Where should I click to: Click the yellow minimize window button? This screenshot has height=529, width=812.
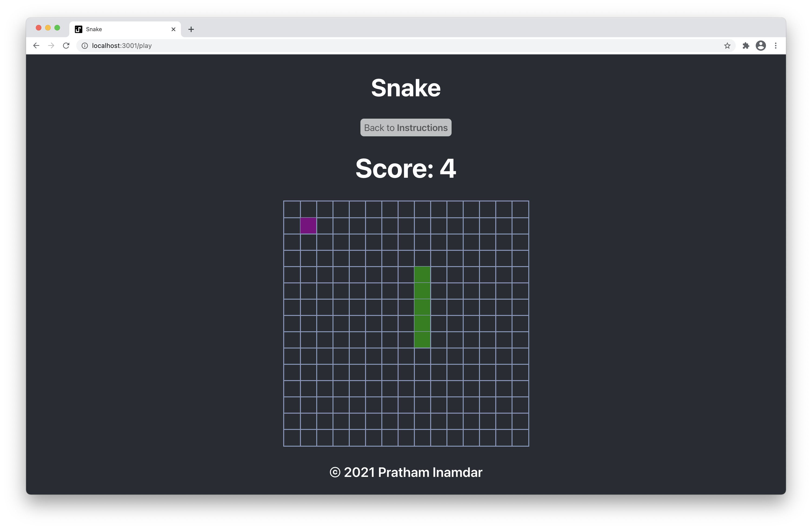point(48,28)
